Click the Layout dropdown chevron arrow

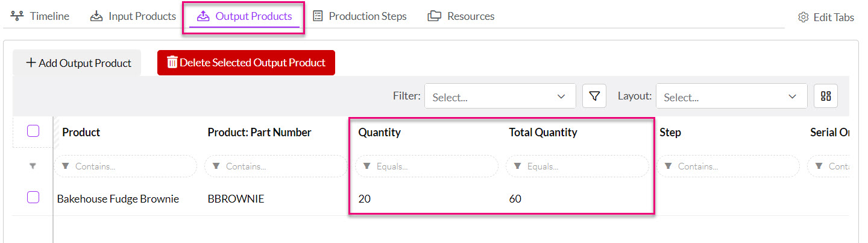pos(793,96)
